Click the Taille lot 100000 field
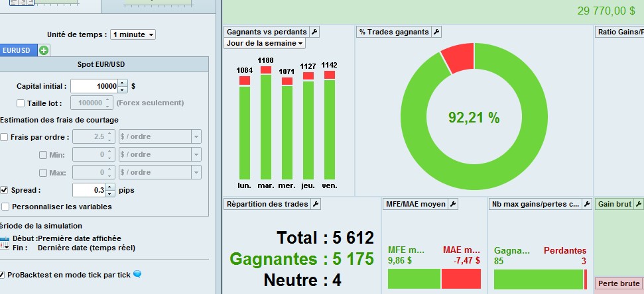Viewport: 644px width, 294px height. [88, 103]
